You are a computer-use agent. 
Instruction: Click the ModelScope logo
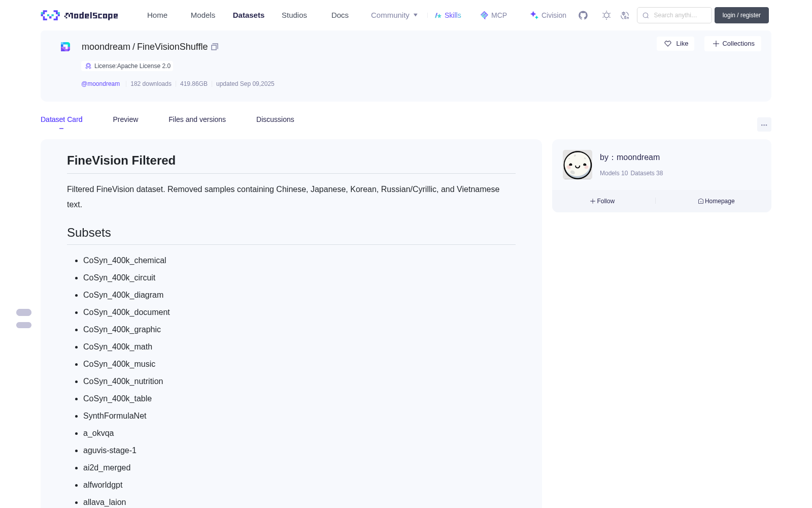coord(79,15)
